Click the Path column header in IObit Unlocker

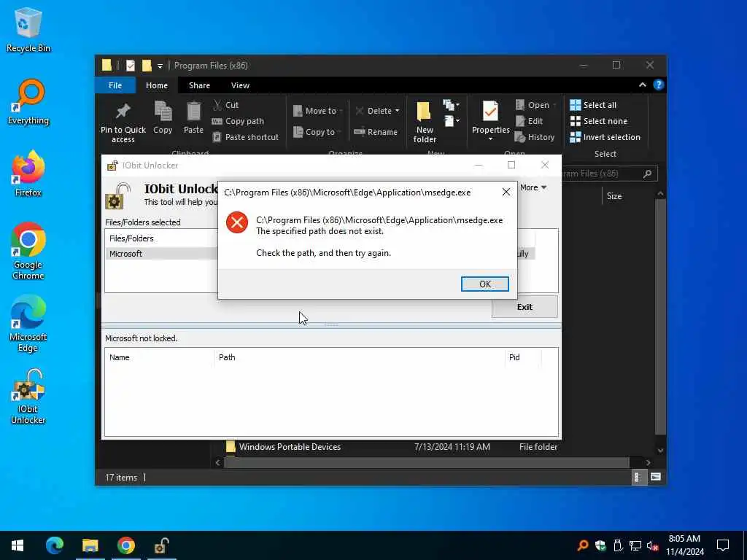coord(227,357)
